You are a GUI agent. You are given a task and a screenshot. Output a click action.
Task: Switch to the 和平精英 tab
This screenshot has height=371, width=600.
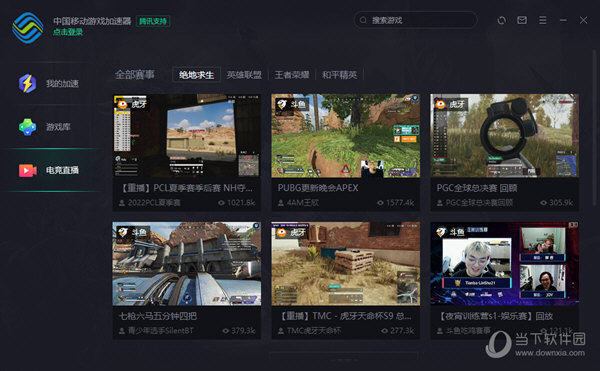(x=339, y=75)
